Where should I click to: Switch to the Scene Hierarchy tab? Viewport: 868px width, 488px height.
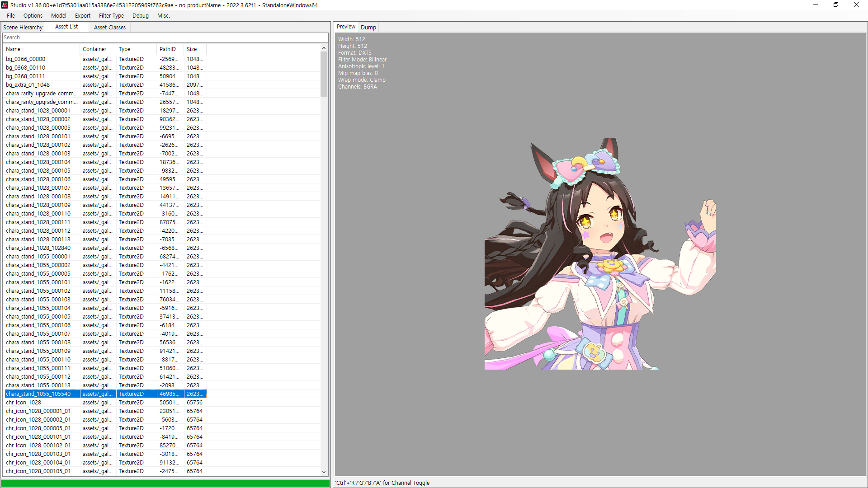23,27
